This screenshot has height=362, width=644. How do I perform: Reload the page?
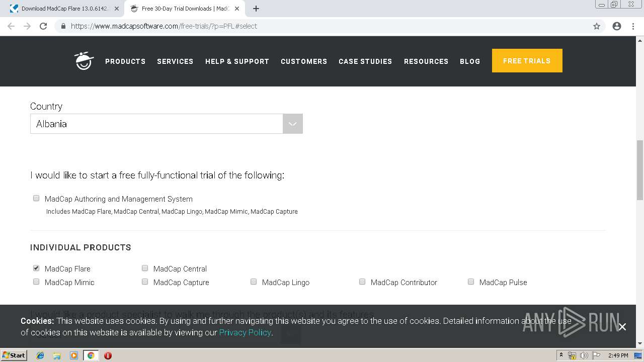[43, 26]
